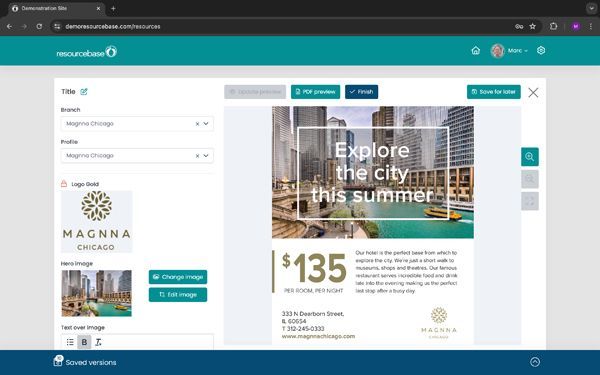Zoom in on the preview
The image size is (600, 375).
coord(530,157)
